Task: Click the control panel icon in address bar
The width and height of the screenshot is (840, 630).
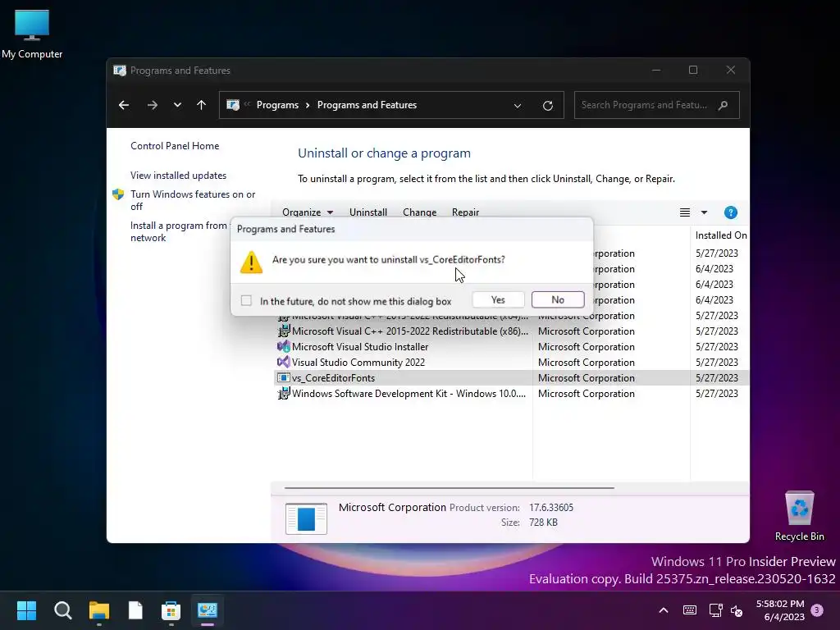Action: click(x=233, y=105)
